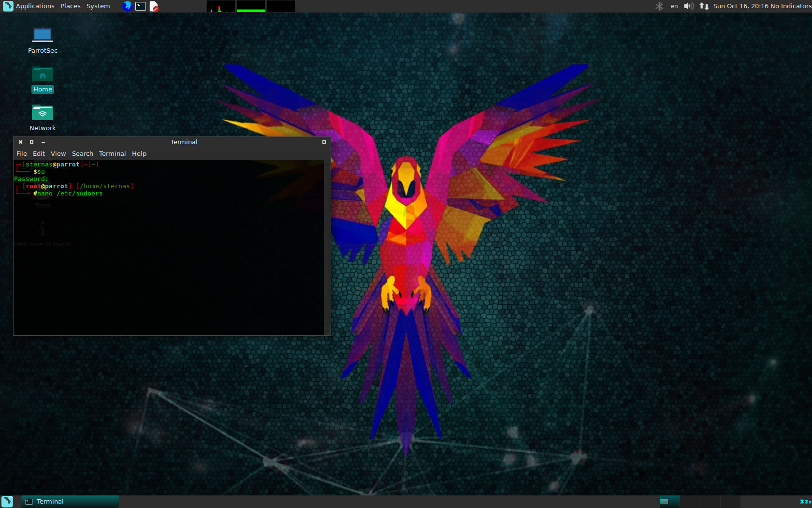Viewport: 812px width, 508px height.
Task: Click the 'Password:' line in terminal
Action: [x=31, y=179]
